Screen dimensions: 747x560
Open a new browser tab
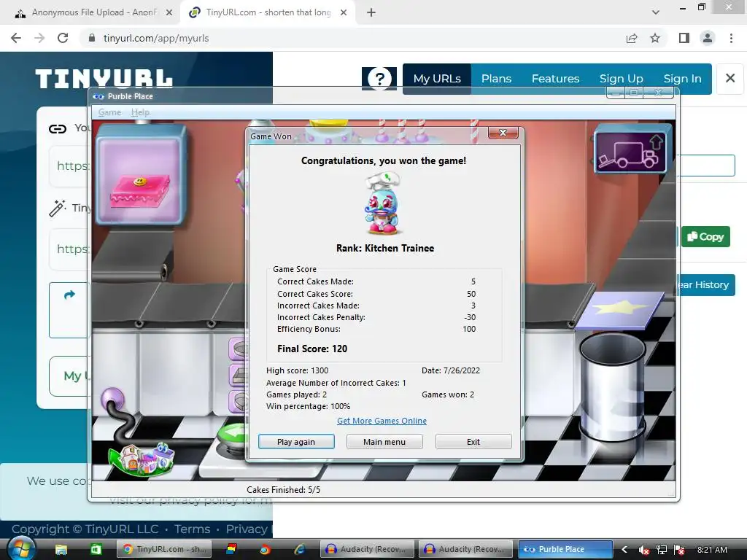pos(371,12)
